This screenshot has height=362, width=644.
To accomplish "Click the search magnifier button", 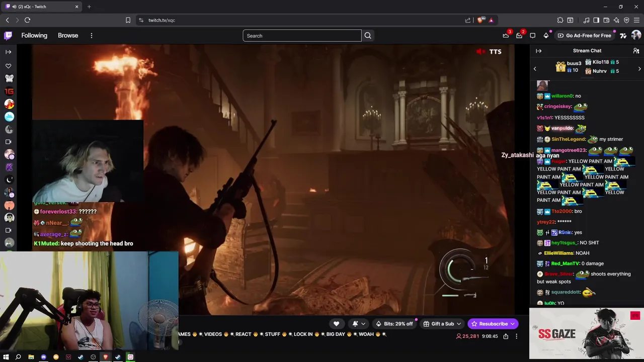I will (x=368, y=36).
